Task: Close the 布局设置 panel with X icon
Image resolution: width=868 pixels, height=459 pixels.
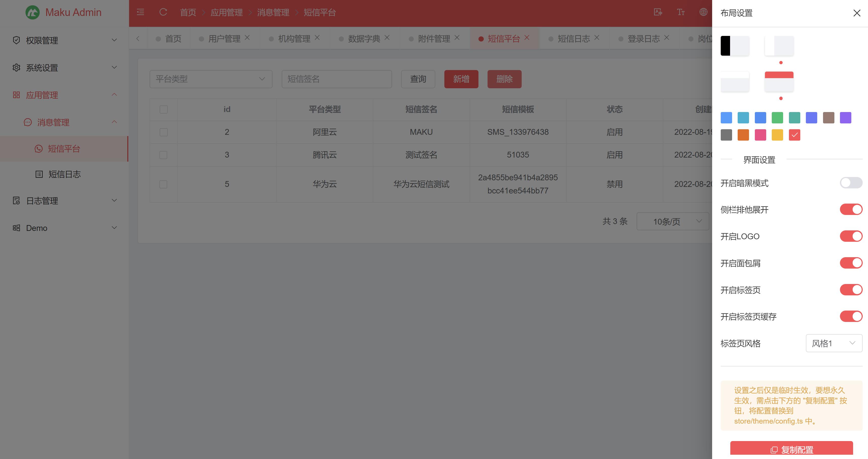Action: point(857,13)
